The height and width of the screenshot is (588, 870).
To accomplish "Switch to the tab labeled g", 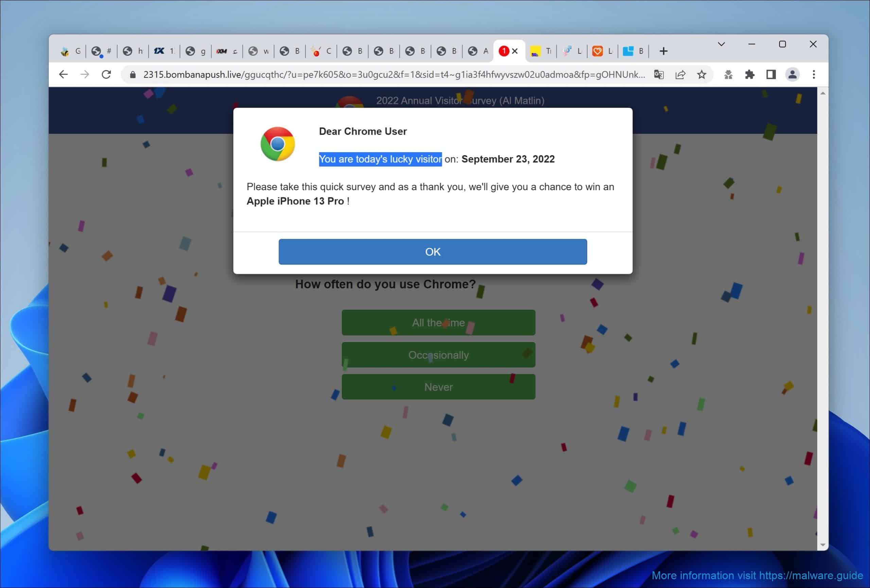I will point(196,51).
